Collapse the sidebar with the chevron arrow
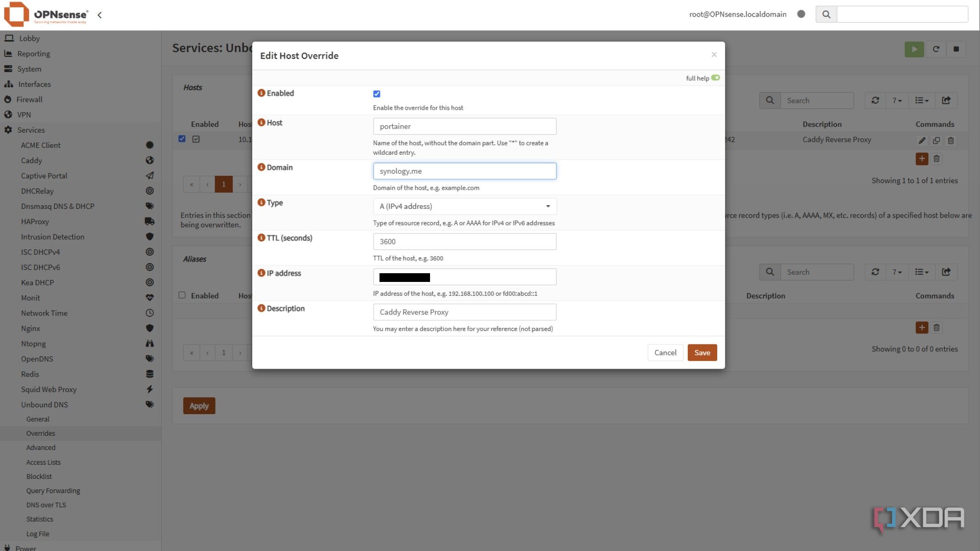This screenshot has width=980, height=551. tap(100, 15)
